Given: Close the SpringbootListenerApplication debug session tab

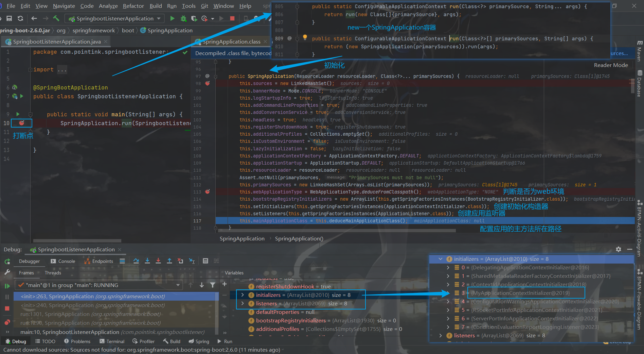Looking at the screenshot, I should (x=120, y=249).
